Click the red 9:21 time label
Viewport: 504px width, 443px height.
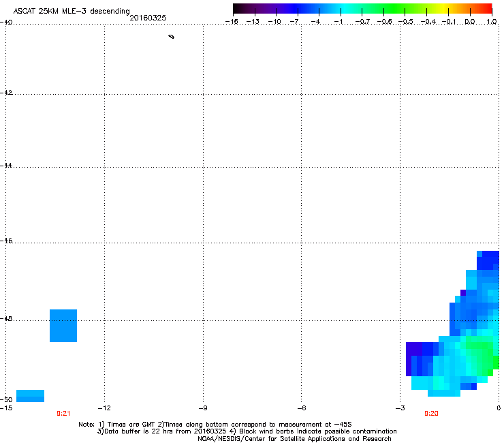click(x=63, y=414)
